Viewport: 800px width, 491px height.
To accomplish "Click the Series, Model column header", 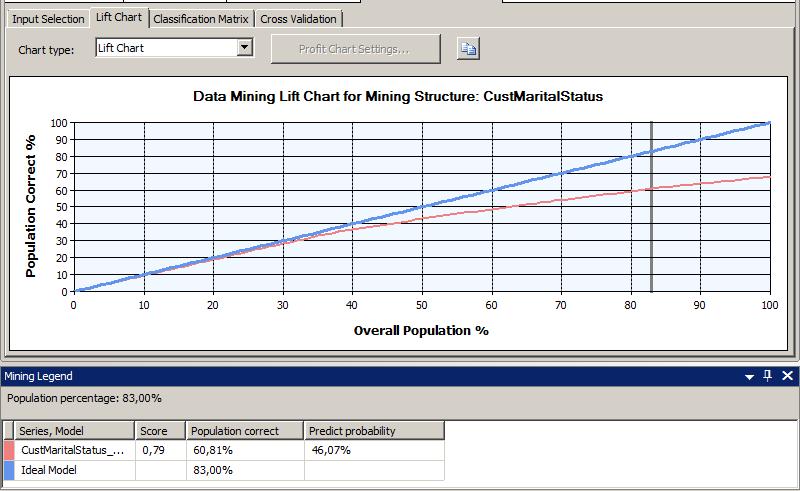I will coord(74,431).
